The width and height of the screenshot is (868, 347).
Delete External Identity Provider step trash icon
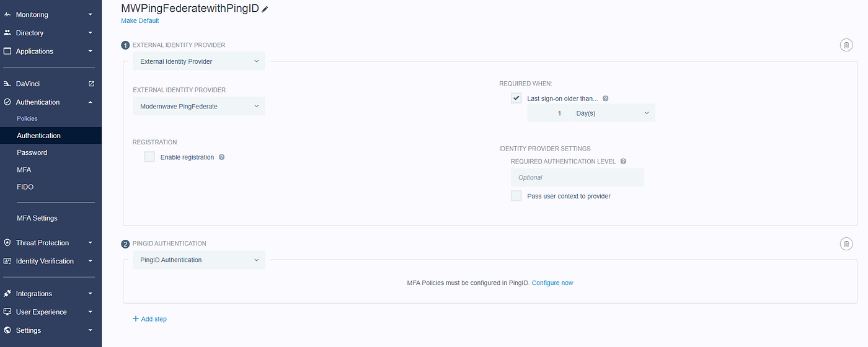pos(846,45)
